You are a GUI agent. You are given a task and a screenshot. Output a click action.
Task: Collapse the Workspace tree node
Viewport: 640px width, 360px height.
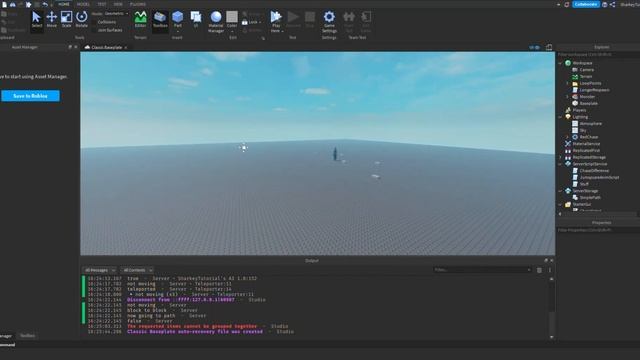click(560, 63)
